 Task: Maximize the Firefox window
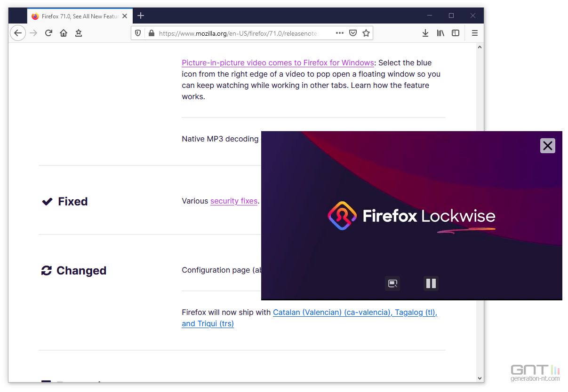[x=451, y=16]
